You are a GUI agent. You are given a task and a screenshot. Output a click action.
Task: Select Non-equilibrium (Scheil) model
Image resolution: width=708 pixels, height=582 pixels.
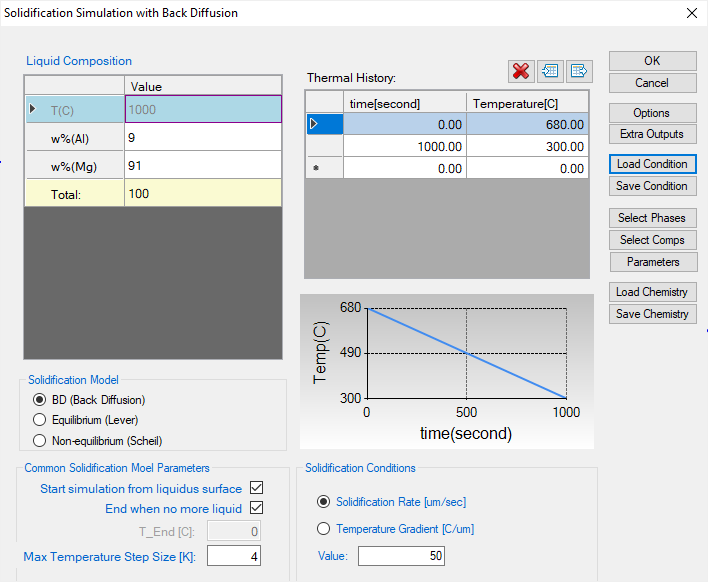point(41,440)
